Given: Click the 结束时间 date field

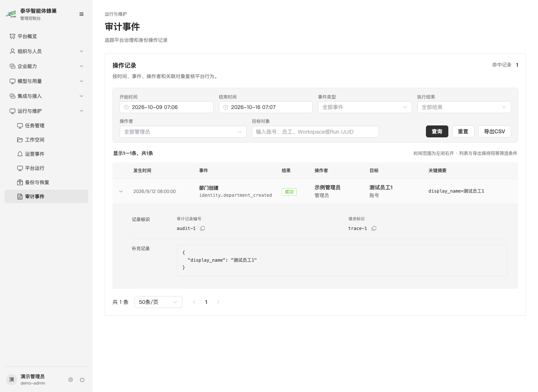Looking at the screenshot, I should [266, 107].
